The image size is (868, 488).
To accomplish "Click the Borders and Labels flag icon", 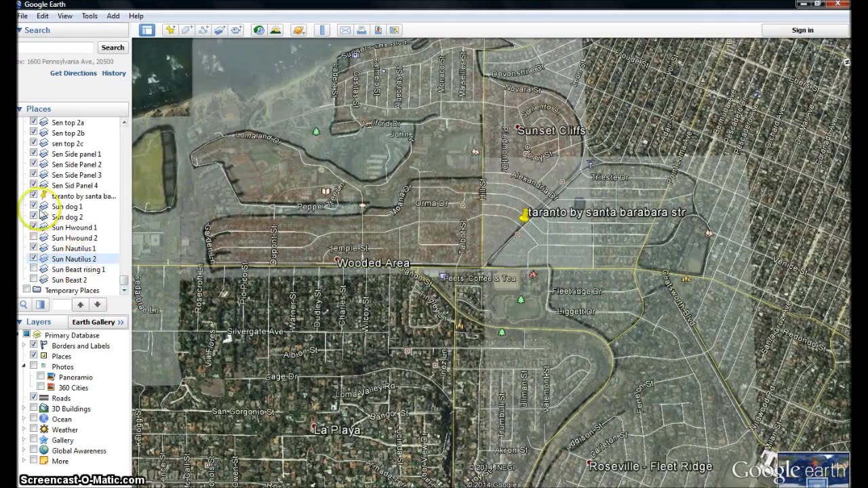I will click(x=43, y=346).
